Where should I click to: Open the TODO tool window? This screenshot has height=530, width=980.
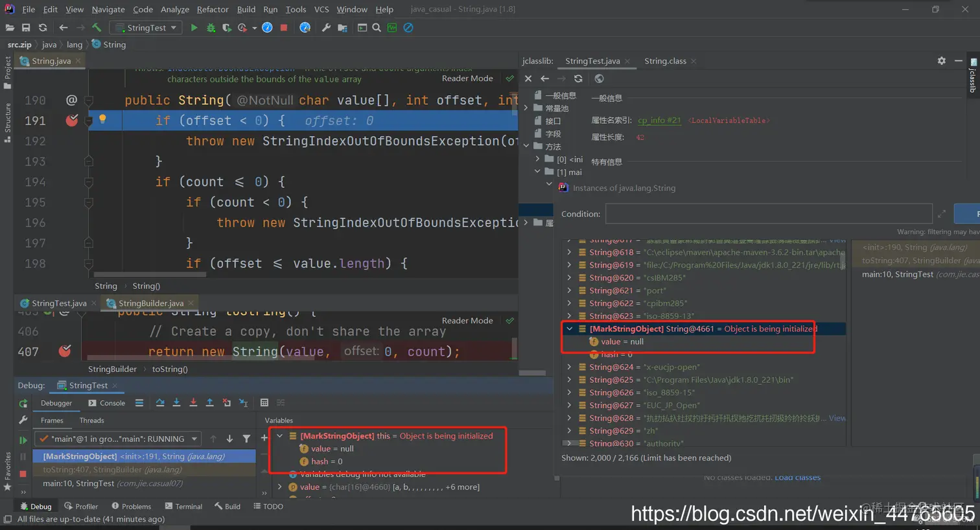[x=268, y=507]
